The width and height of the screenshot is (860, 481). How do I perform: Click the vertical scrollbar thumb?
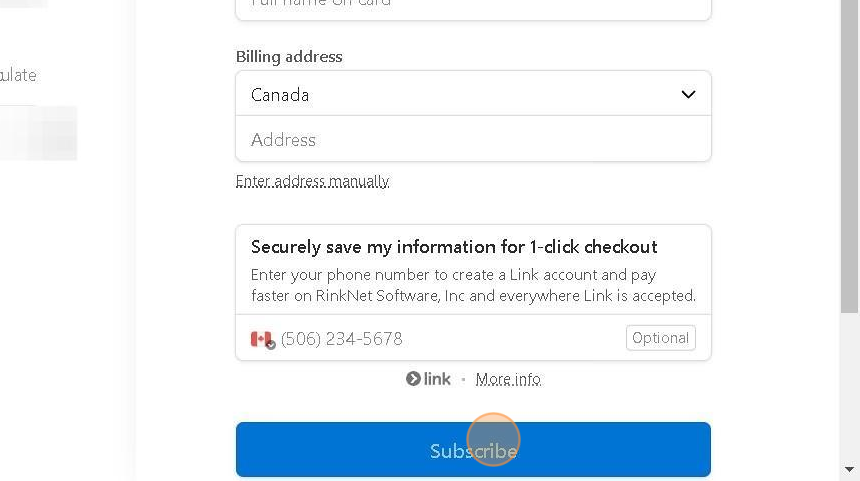tap(850, 156)
